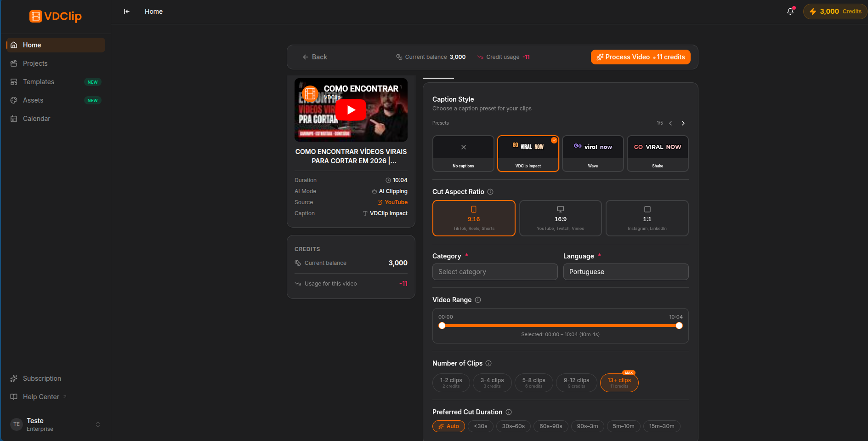
Task: Select 90s–3m cut duration
Action: 588,426
